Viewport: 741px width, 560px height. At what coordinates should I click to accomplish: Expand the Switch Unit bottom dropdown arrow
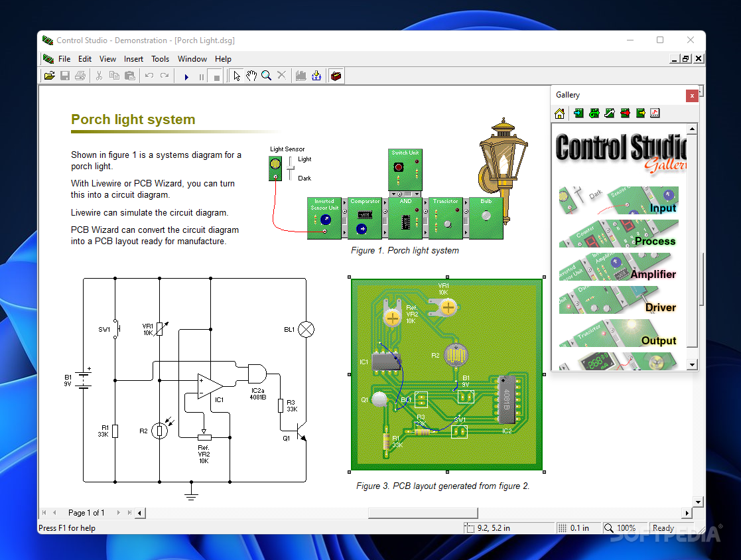[x=417, y=194]
